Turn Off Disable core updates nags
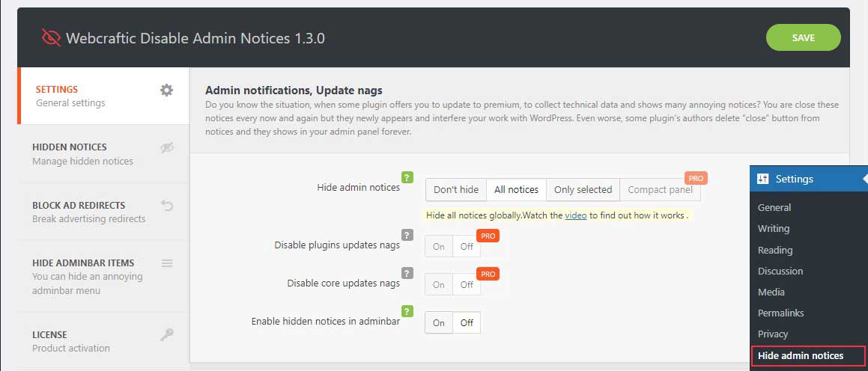Viewport: 868px width, 371px height. click(x=467, y=285)
